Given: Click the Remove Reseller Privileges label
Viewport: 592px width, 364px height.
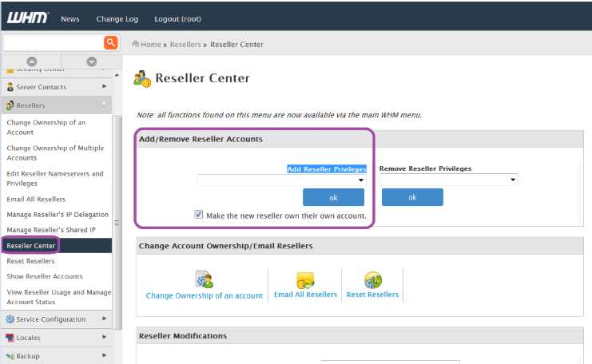Looking at the screenshot, I should coord(425,168).
